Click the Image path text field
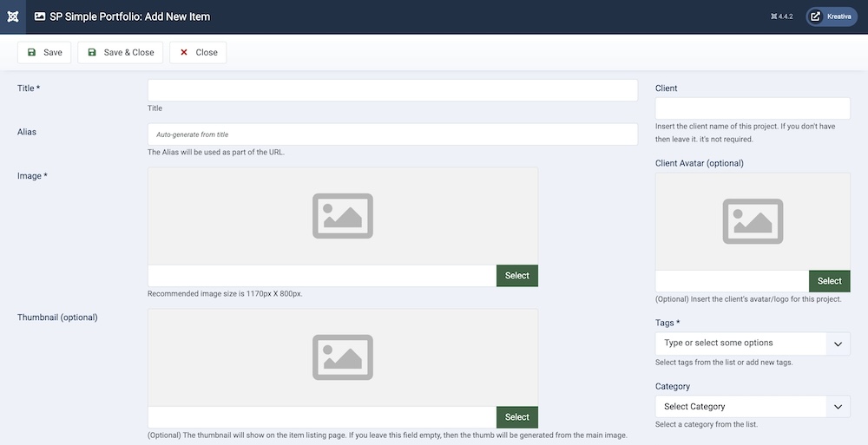868x445 pixels. pos(321,276)
